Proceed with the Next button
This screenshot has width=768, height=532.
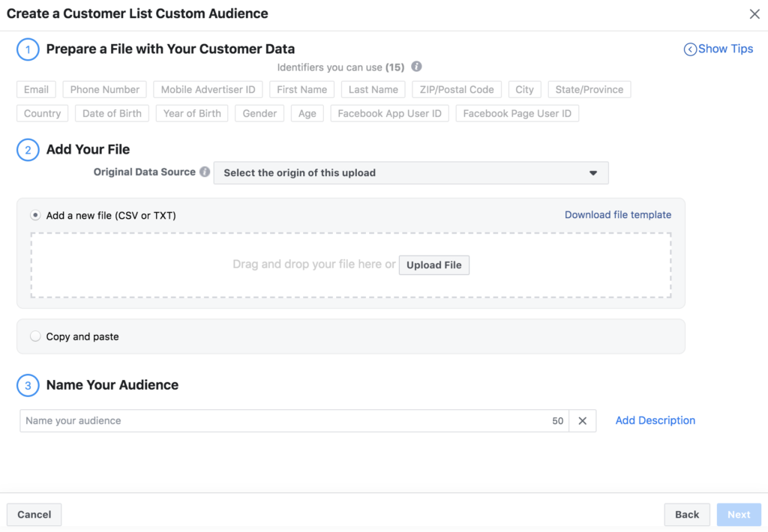[x=739, y=514]
